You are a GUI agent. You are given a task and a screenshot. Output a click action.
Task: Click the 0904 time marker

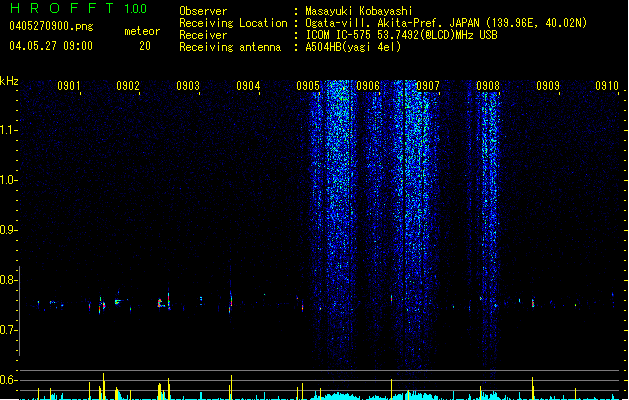point(248,85)
